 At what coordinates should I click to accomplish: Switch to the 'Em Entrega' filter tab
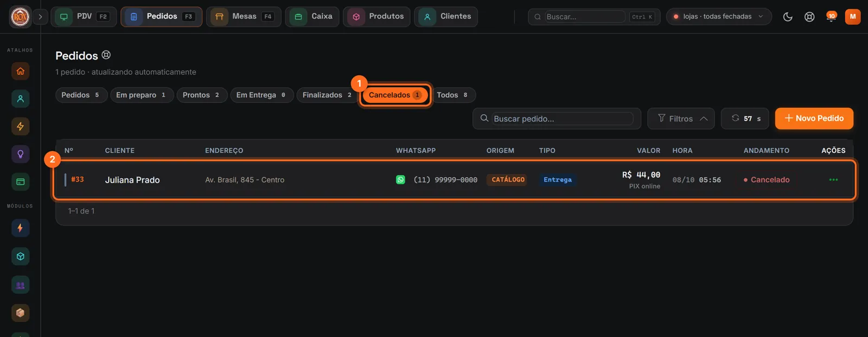(x=262, y=95)
